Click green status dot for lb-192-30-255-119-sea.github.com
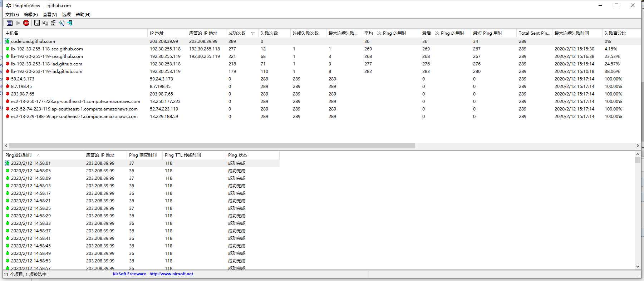The image size is (644, 281). click(8, 56)
